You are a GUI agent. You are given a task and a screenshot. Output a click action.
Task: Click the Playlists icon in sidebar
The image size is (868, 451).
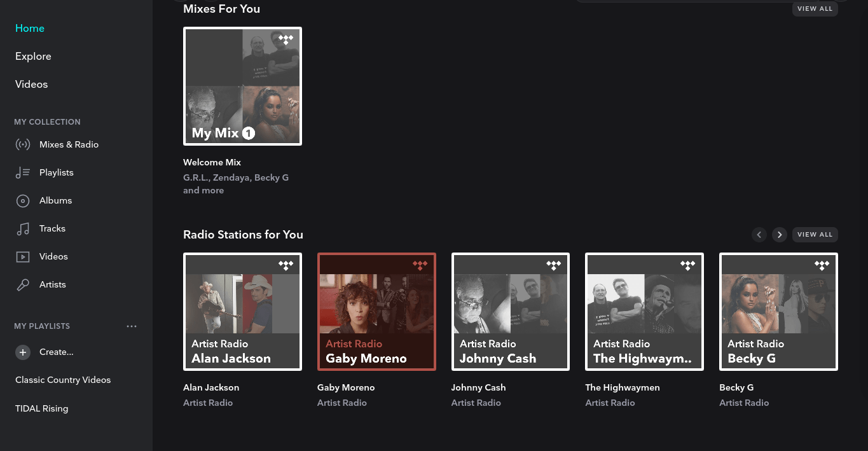tap(23, 172)
